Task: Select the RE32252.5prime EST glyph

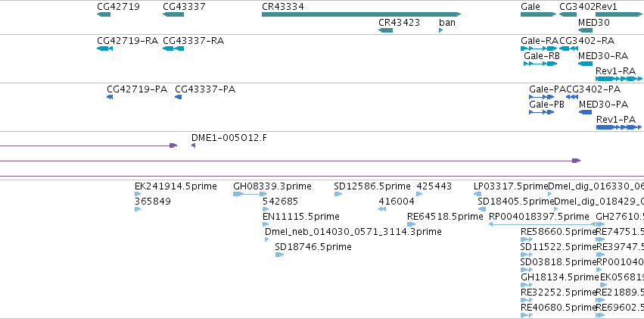Action: coord(527,300)
